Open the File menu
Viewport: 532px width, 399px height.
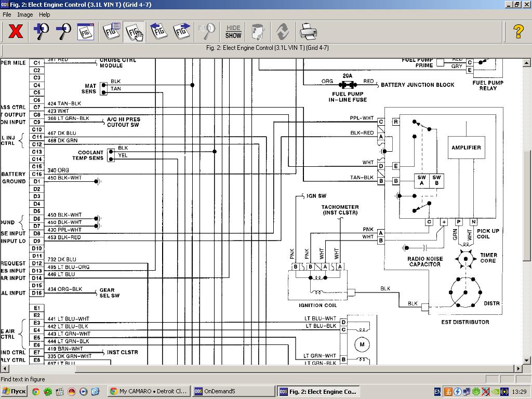[7, 15]
